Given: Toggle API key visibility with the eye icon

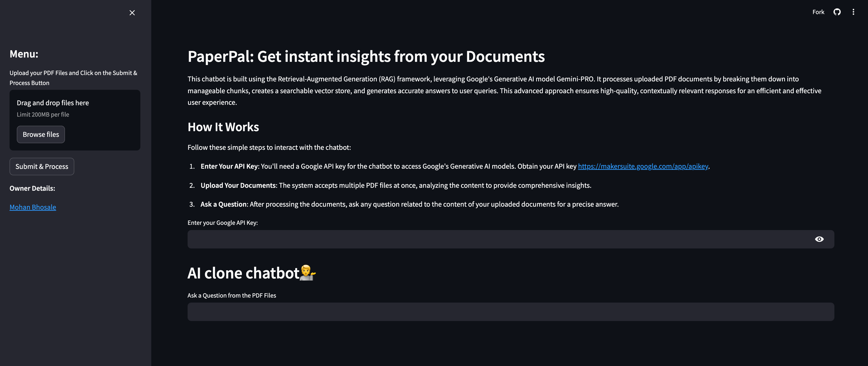Looking at the screenshot, I should (819, 239).
